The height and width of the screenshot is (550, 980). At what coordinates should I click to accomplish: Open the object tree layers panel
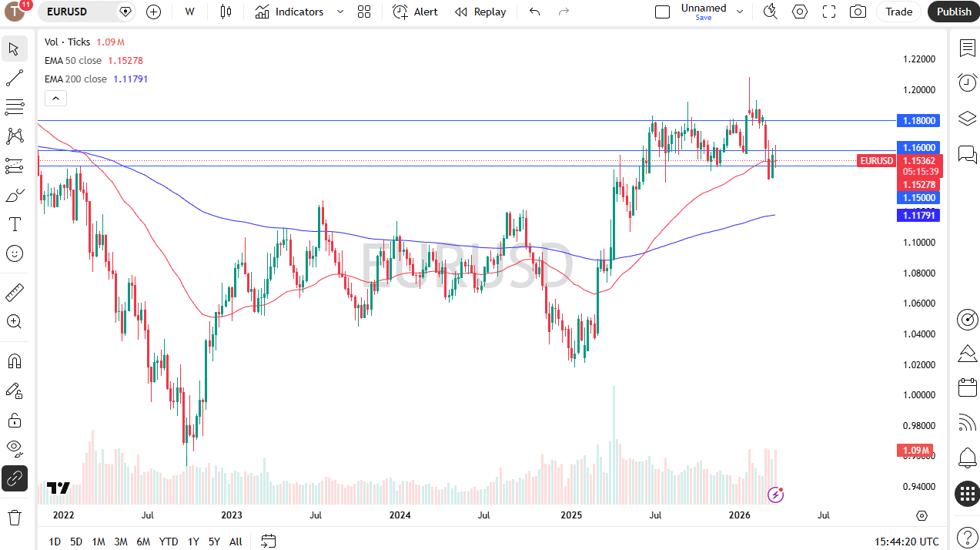point(967,118)
